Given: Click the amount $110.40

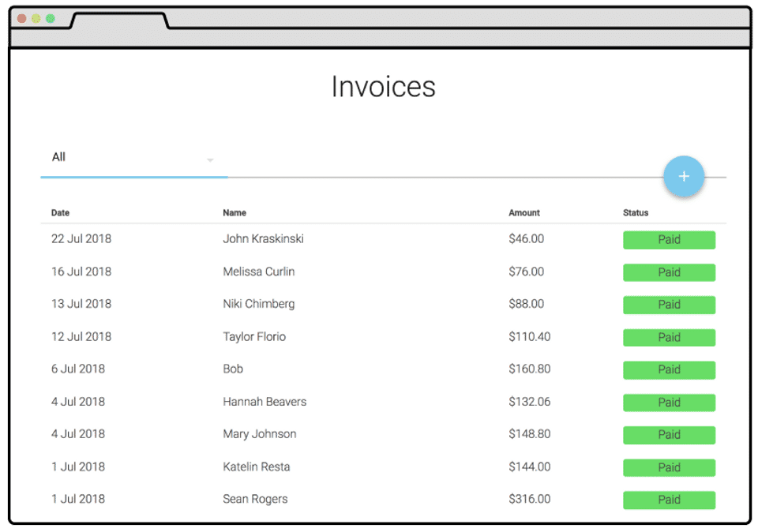Looking at the screenshot, I should click(529, 337).
